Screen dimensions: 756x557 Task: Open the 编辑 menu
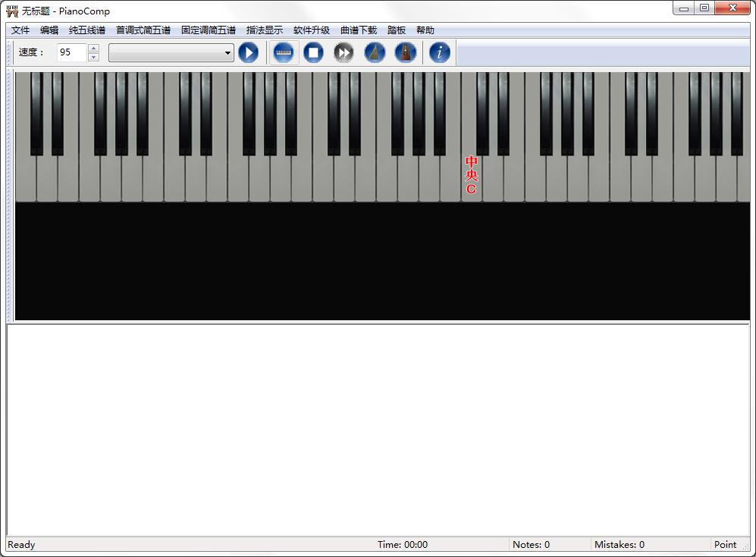[x=49, y=30]
